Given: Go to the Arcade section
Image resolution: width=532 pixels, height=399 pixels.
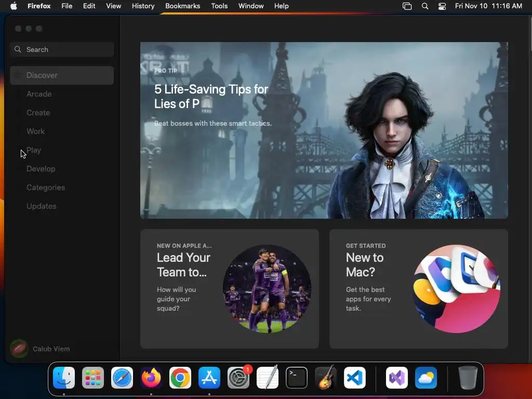Looking at the screenshot, I should [x=62, y=94].
